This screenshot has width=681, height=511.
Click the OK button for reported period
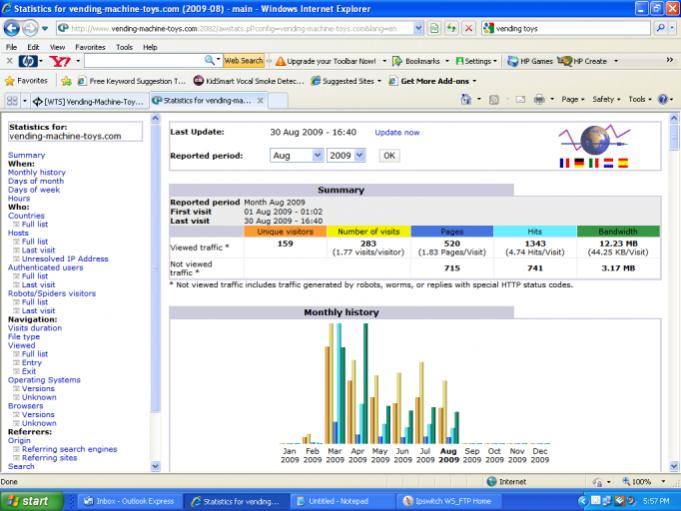pyautogui.click(x=388, y=155)
